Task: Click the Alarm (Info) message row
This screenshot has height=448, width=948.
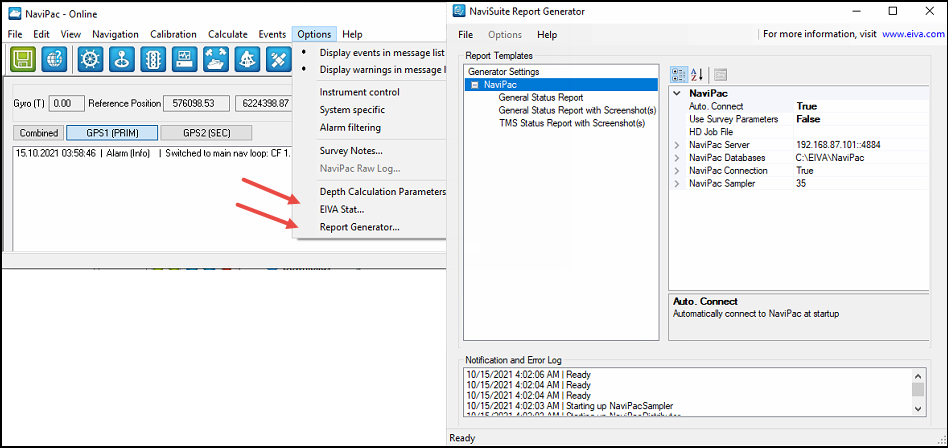Action: coord(152,153)
